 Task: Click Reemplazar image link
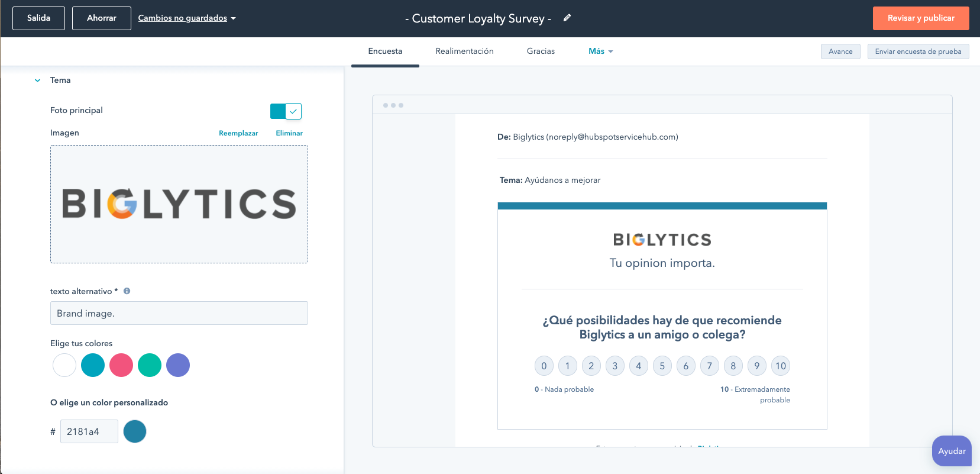[238, 133]
